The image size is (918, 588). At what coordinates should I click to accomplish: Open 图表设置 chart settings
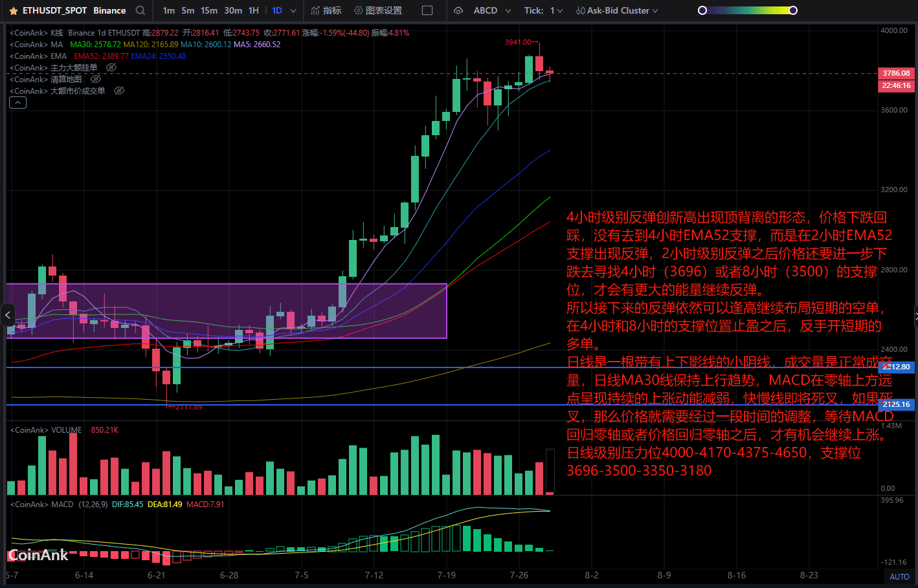tap(378, 10)
